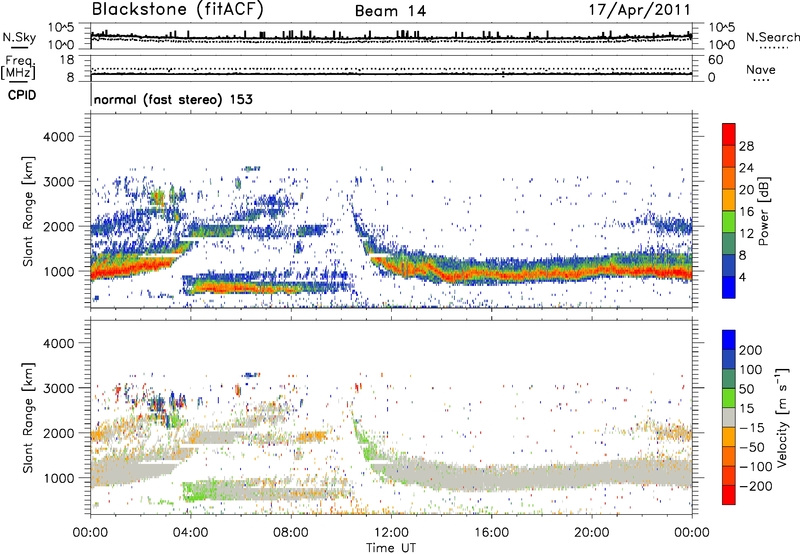Click the "-50" label on the velocity colorbar
800x554 pixels.
tap(752, 447)
